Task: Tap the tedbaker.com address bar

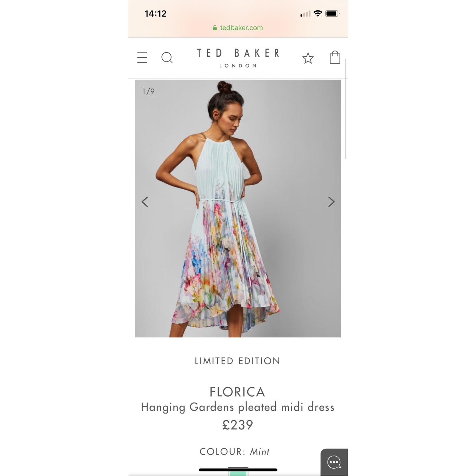Action: click(238, 28)
